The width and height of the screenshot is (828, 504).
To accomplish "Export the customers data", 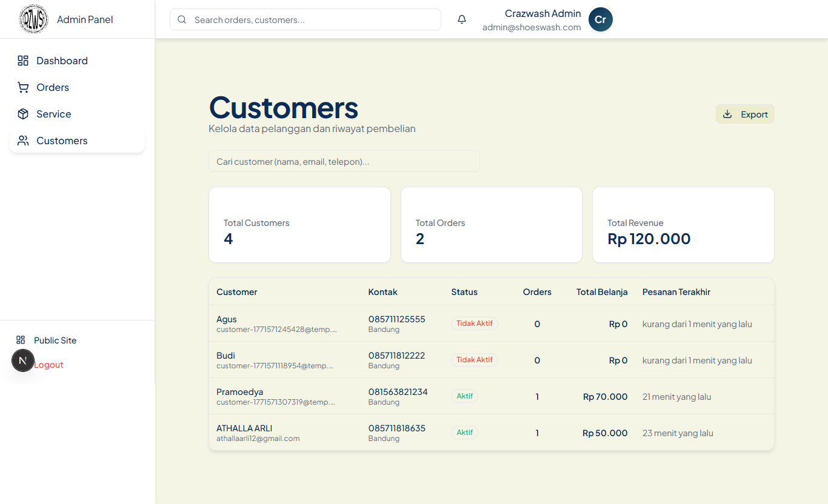I will (745, 114).
